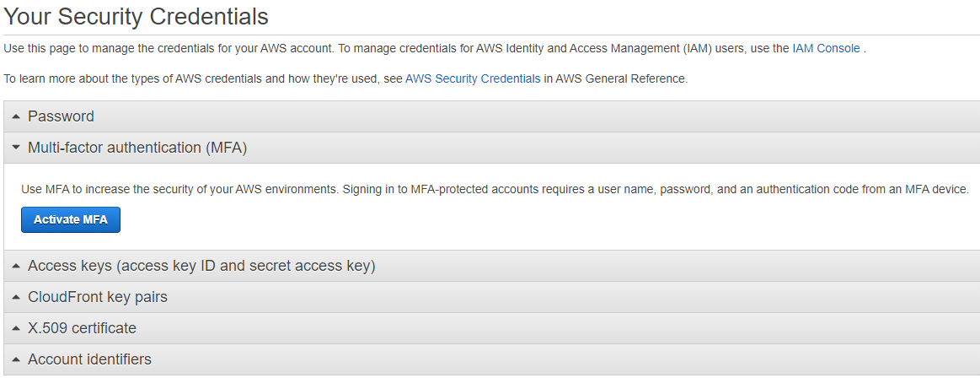Open the CloudFront key pairs section label
The image size is (980, 378).
point(98,297)
